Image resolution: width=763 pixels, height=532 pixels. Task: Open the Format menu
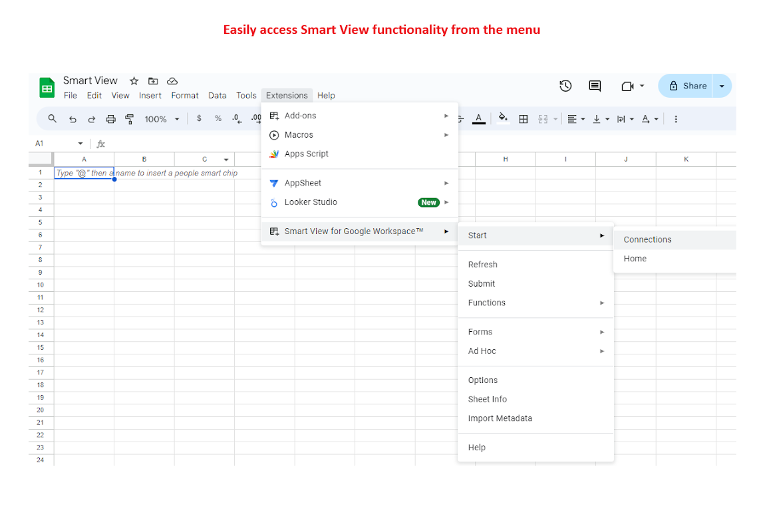click(185, 95)
